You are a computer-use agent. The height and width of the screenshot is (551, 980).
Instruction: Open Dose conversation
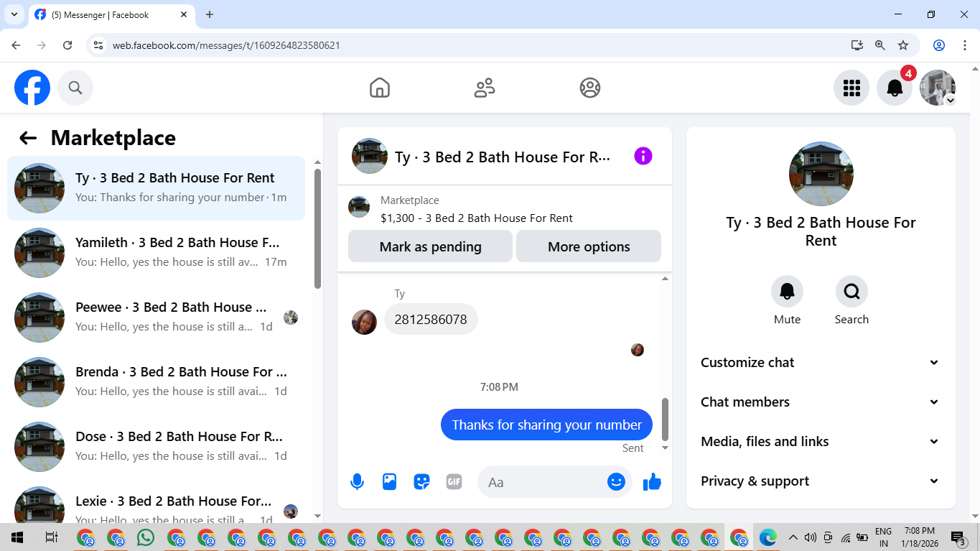(156, 447)
